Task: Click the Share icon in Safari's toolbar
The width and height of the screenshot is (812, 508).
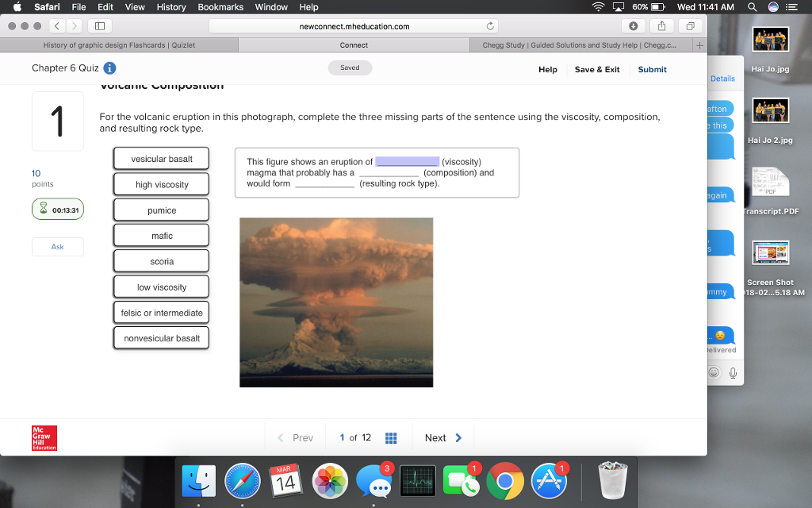Action: pyautogui.click(x=661, y=25)
